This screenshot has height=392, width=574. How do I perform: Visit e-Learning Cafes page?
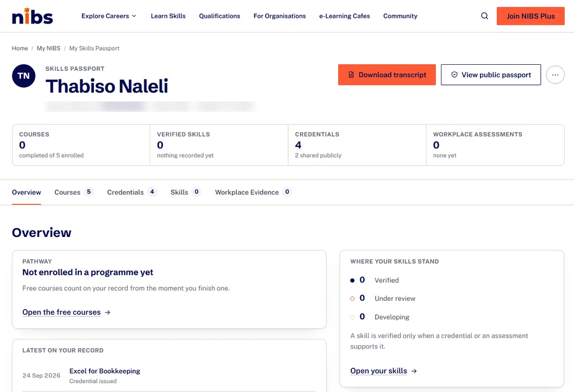tap(344, 16)
